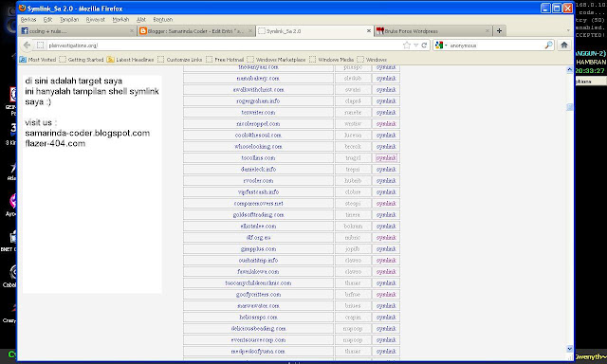Viewport: 607px width, 364px height.
Task: Select the Symlink_Sa 2.0 tab
Action: [x=314, y=31]
